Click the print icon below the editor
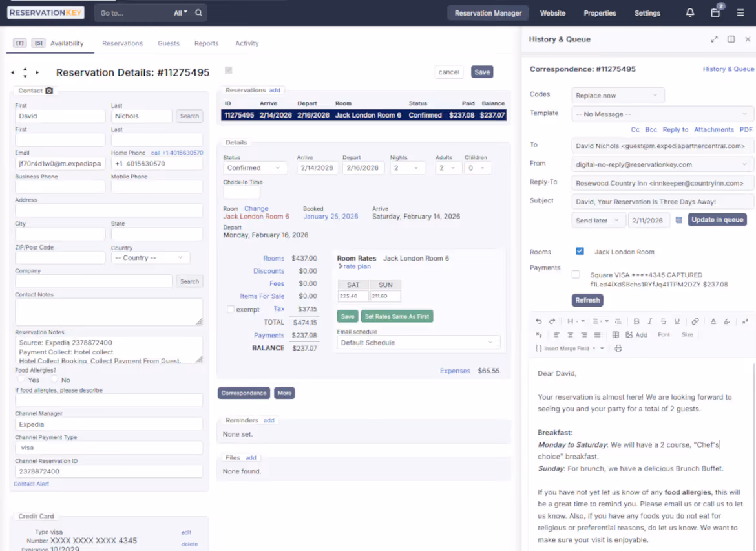This screenshot has width=756, height=551. coord(618,348)
